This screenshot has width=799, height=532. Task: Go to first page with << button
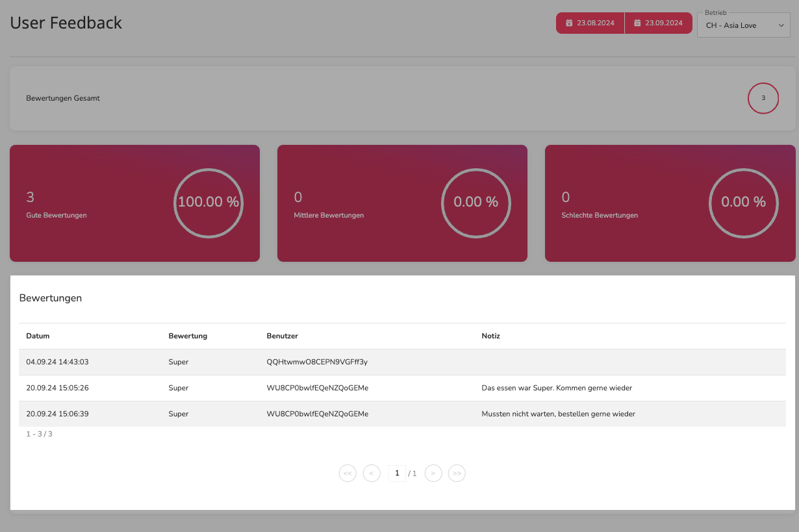[x=348, y=474]
